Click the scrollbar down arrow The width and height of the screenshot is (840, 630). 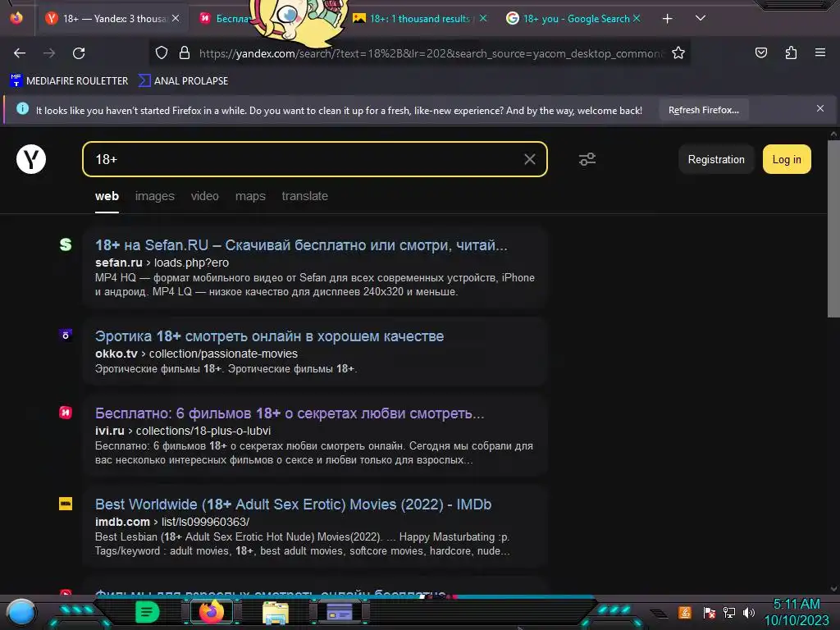point(833,589)
